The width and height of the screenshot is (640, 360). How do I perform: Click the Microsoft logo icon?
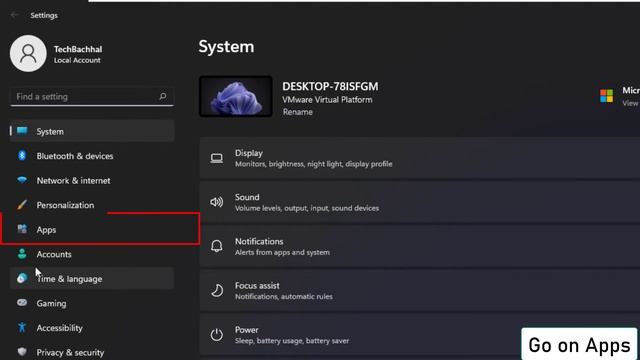(607, 96)
